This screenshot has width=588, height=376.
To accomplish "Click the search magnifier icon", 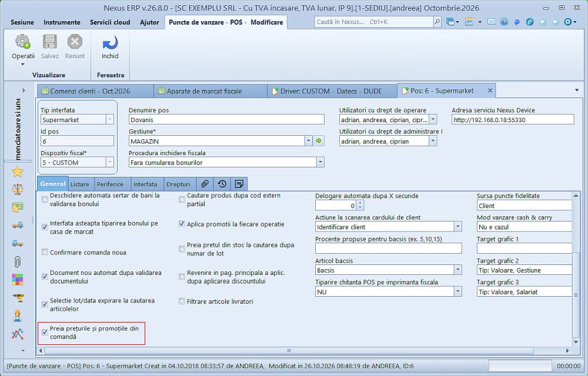I will point(437,22).
